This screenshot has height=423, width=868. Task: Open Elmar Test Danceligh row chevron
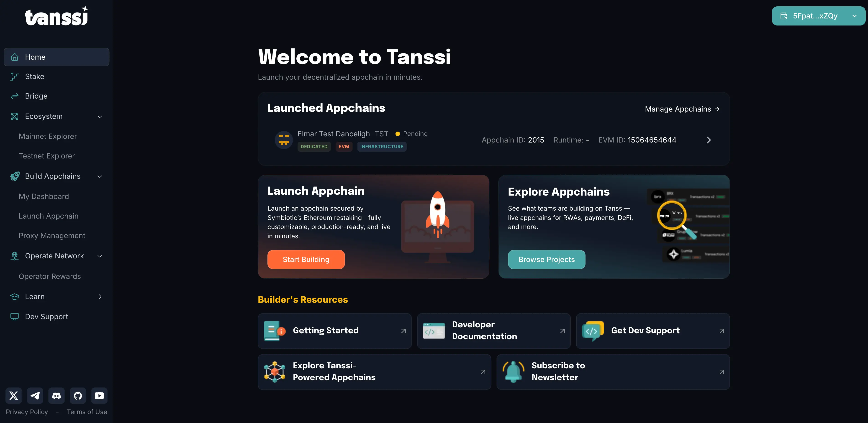pos(709,140)
